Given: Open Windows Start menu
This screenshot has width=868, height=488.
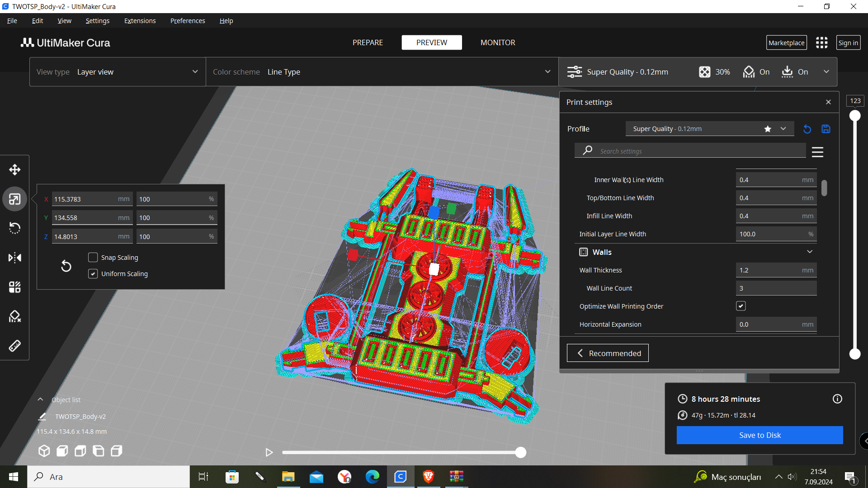Looking at the screenshot, I should (x=14, y=477).
